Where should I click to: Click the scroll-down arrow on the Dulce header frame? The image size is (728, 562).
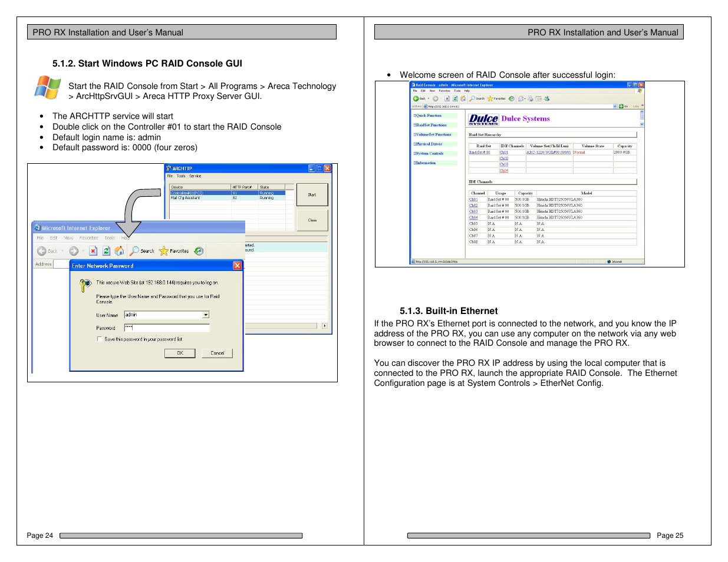(642, 124)
